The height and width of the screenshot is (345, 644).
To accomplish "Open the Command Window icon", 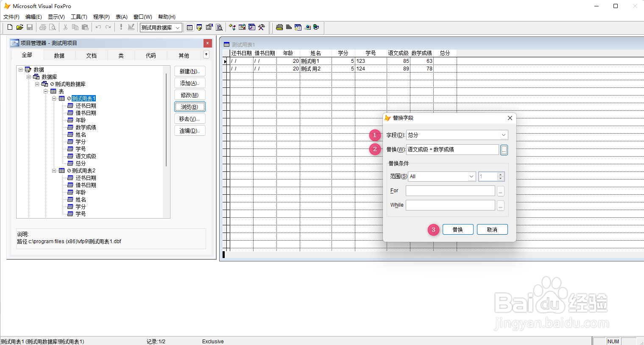I will [191, 27].
